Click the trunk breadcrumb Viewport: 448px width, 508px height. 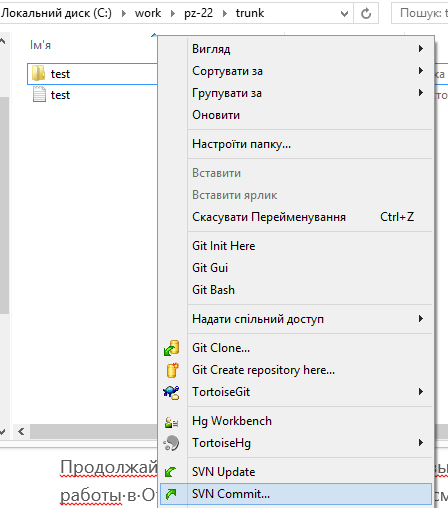click(250, 13)
